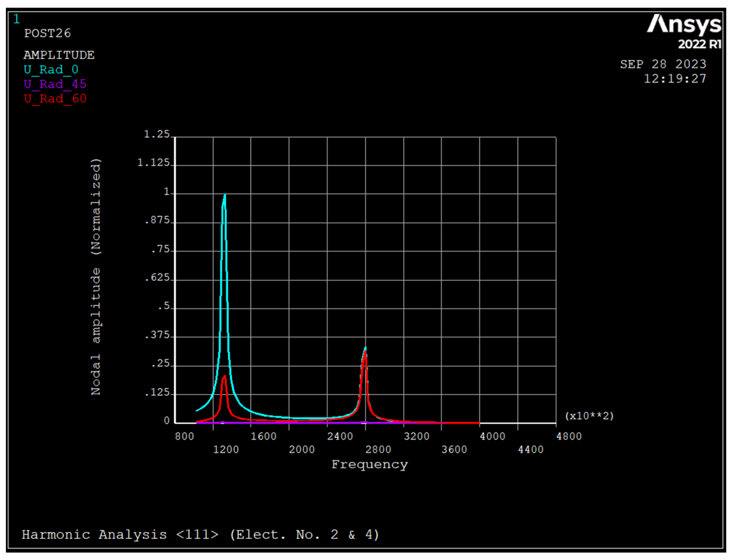Click the U_Rad_0 legend label
734x560 pixels.
pyautogui.click(x=51, y=70)
